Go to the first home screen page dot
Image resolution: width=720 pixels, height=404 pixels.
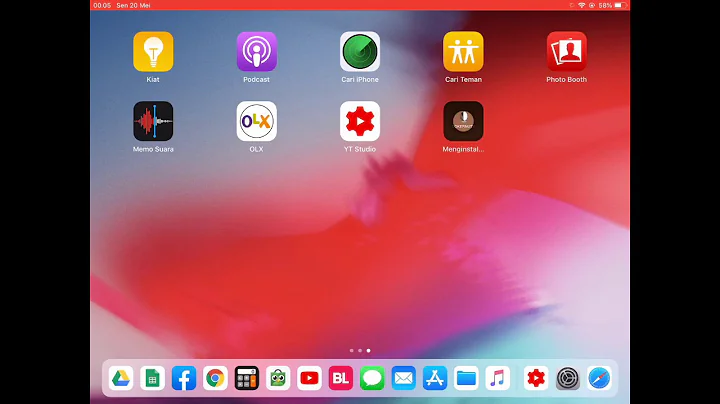click(352, 351)
